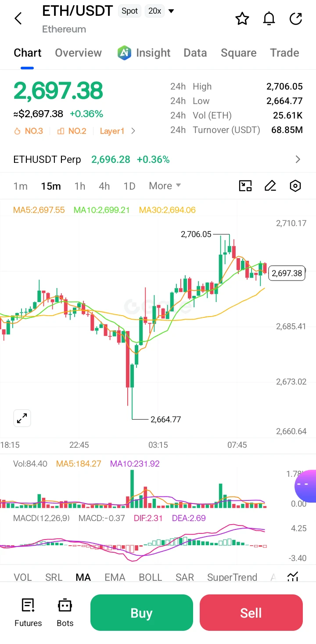Tap the 24h Turnover (USDT) value 68.85M
Screen dimensions: 316x644
287,130
